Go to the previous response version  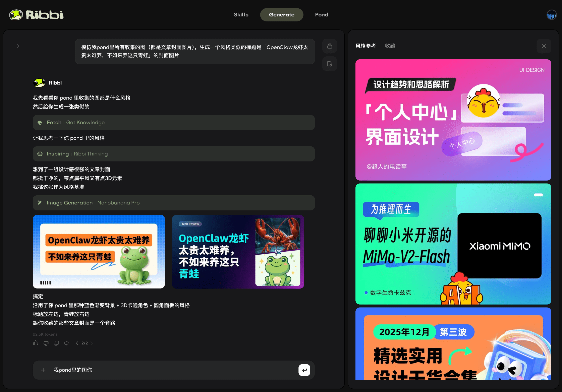(x=77, y=343)
